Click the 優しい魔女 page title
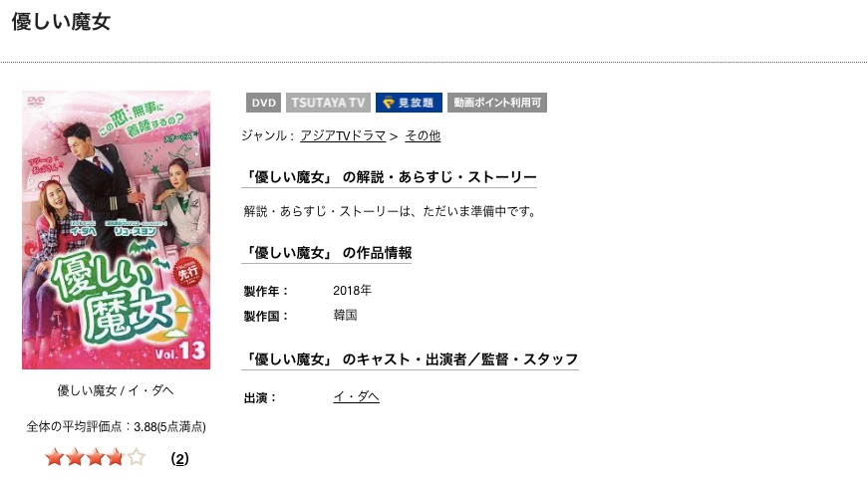868x479 pixels. [61, 22]
